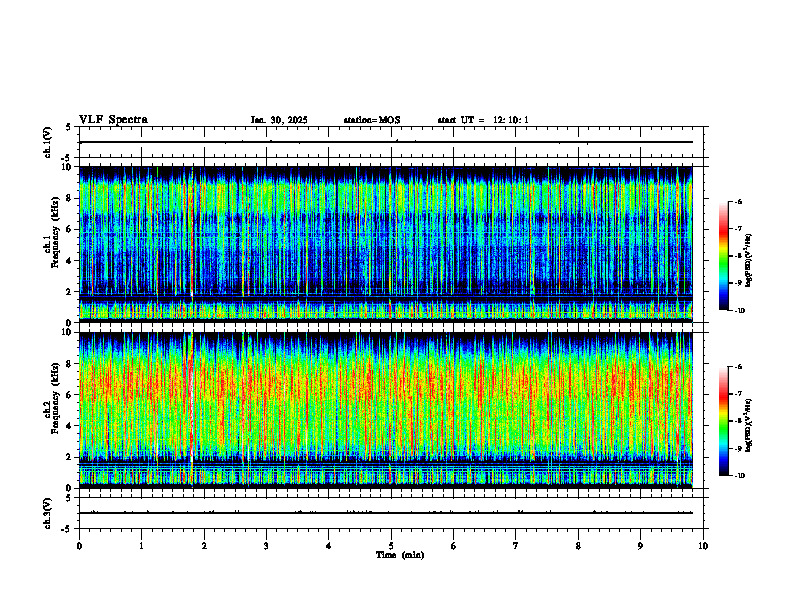The width and height of the screenshot is (792, 612).
Task: Click time axis tick label "1"
Action: tap(141, 546)
